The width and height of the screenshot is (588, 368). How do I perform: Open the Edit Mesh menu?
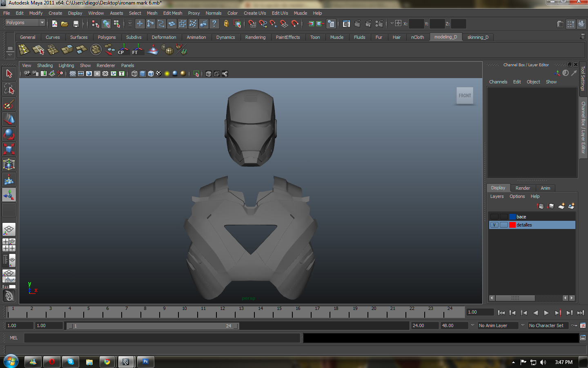(172, 13)
